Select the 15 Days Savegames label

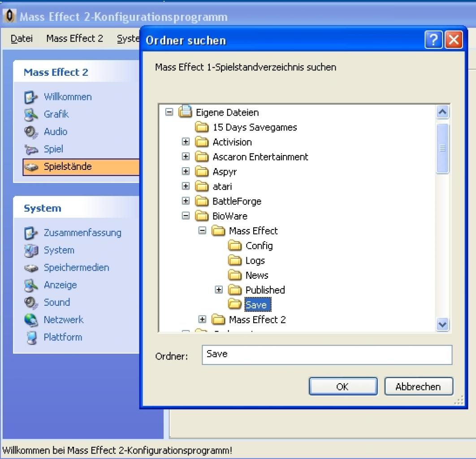pyautogui.click(x=255, y=127)
